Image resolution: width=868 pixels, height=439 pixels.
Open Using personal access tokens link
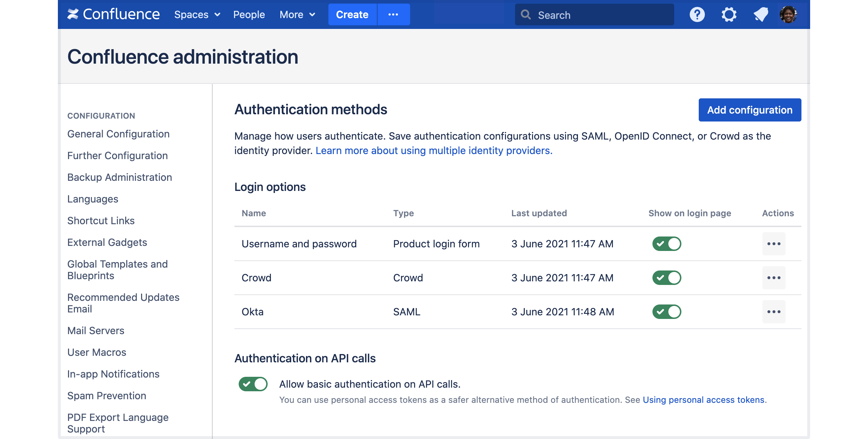(x=703, y=400)
